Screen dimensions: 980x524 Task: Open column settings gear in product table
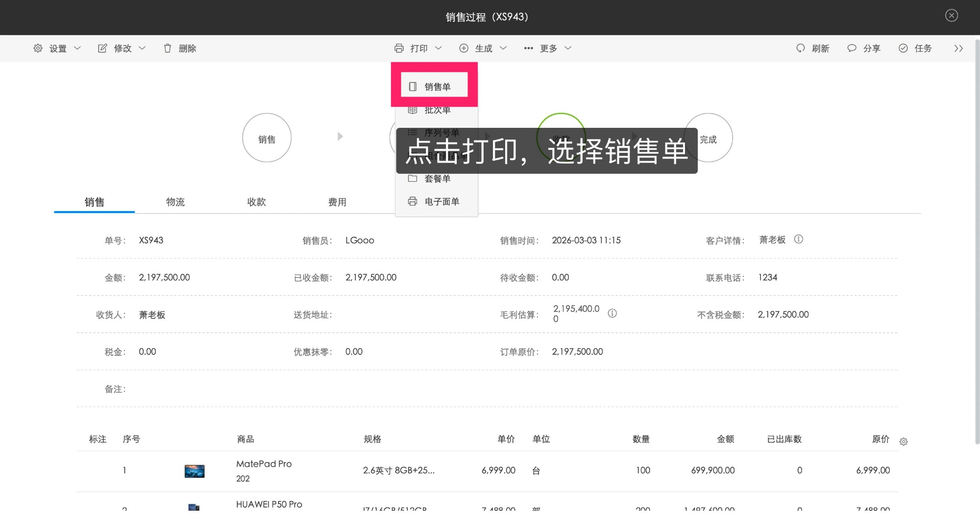pos(904,441)
